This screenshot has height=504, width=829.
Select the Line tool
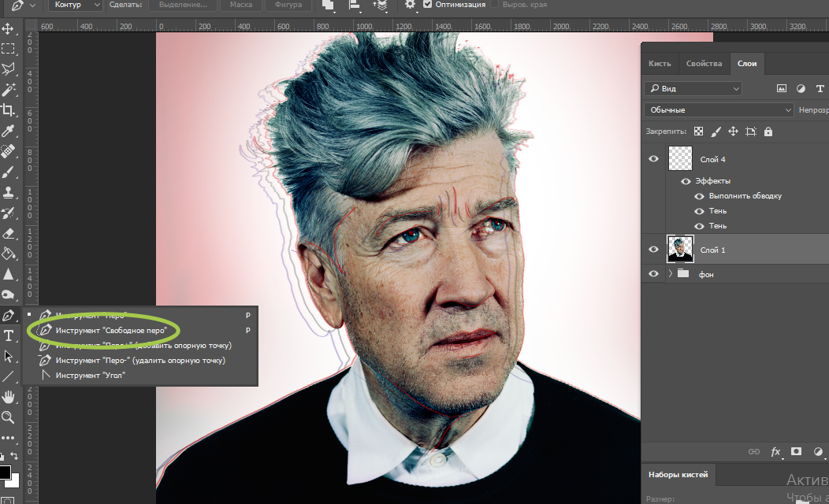pyautogui.click(x=8, y=376)
